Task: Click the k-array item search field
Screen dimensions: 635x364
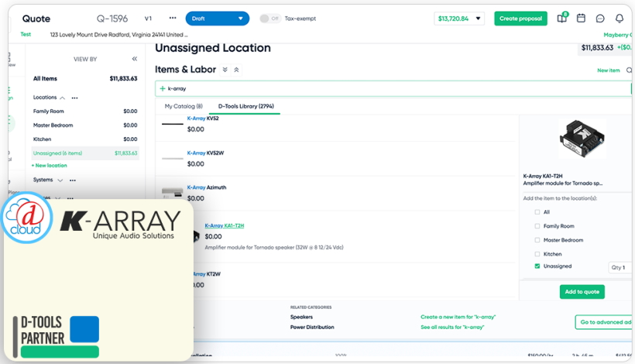Action: click(x=393, y=88)
